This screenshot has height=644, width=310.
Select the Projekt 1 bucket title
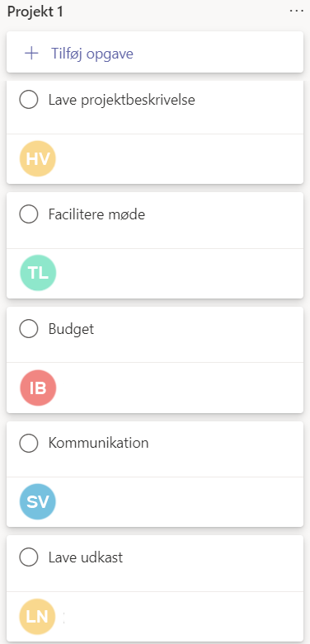coord(35,12)
